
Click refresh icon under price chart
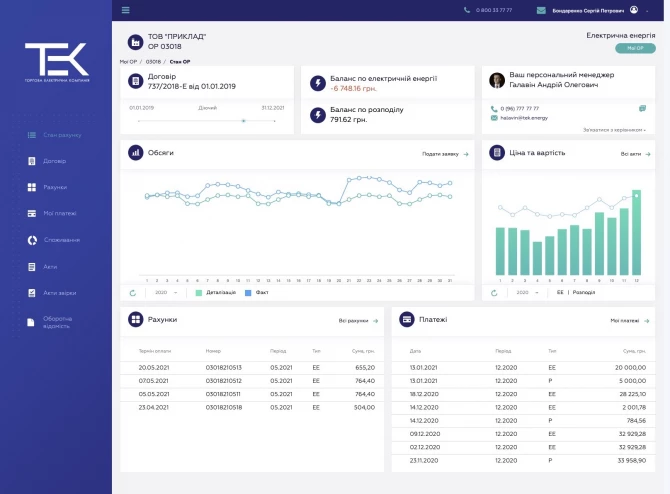pyautogui.click(x=494, y=293)
